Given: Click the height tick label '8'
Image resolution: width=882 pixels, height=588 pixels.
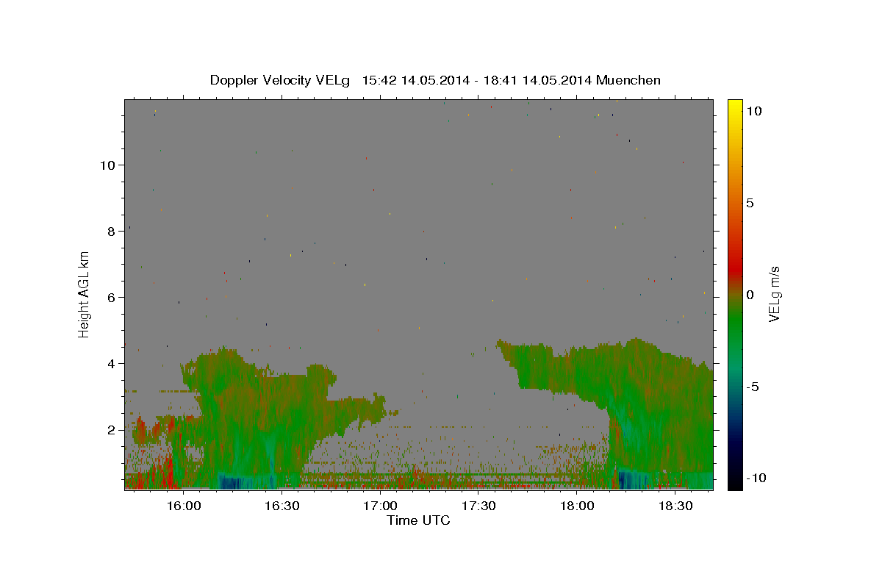Looking at the screenshot, I should 112,232.
